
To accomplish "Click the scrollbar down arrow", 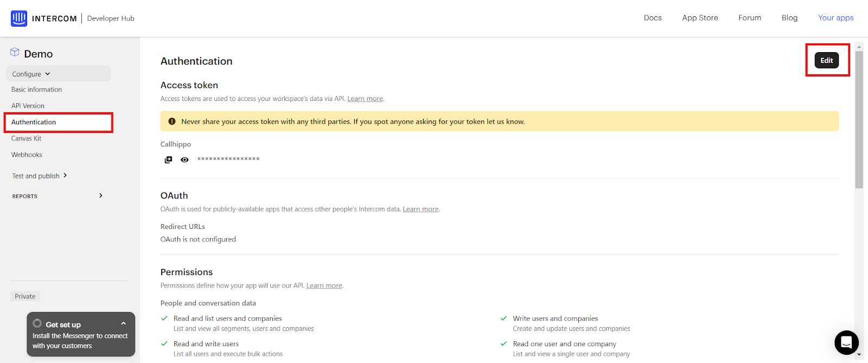I will 859,354.
